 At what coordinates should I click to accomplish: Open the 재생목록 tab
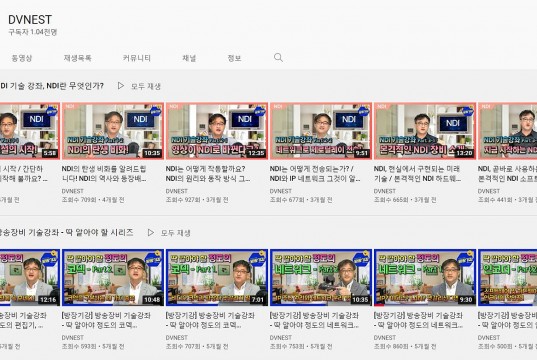[77, 58]
